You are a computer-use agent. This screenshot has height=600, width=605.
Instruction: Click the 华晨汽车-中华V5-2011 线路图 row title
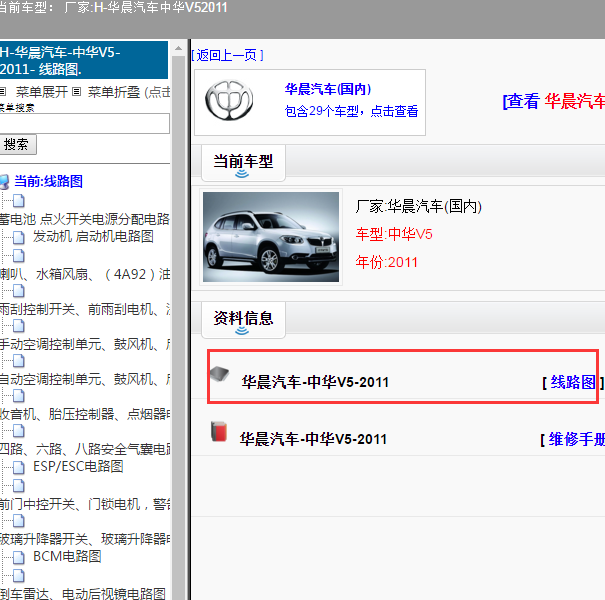click(x=315, y=382)
